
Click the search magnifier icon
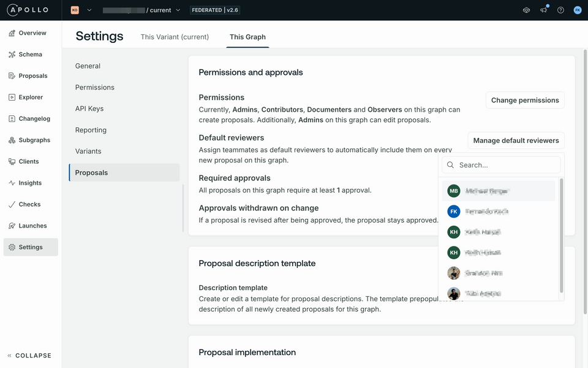[x=451, y=165]
